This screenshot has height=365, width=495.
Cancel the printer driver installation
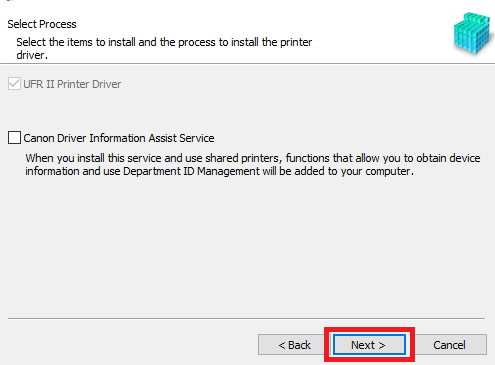coord(449,345)
